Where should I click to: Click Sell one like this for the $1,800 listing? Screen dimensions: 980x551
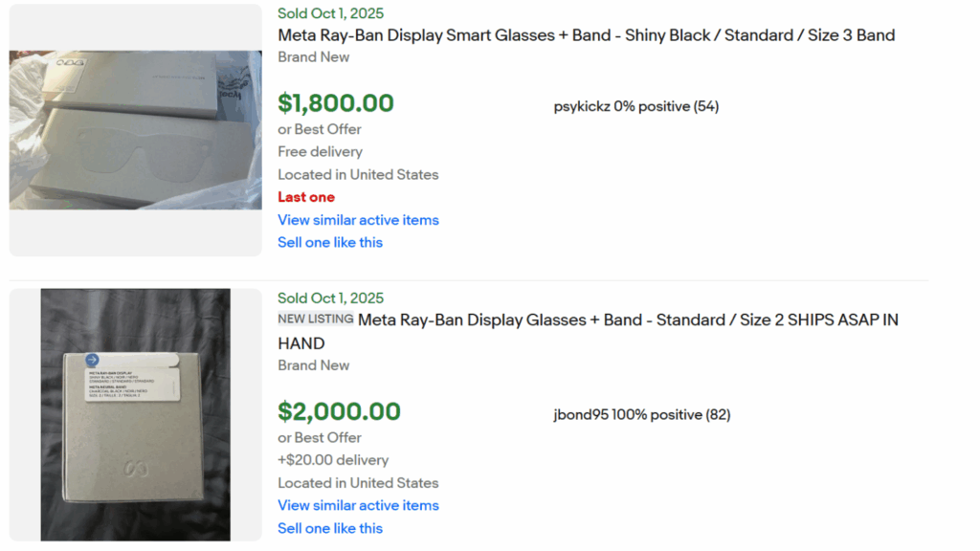[x=329, y=242]
